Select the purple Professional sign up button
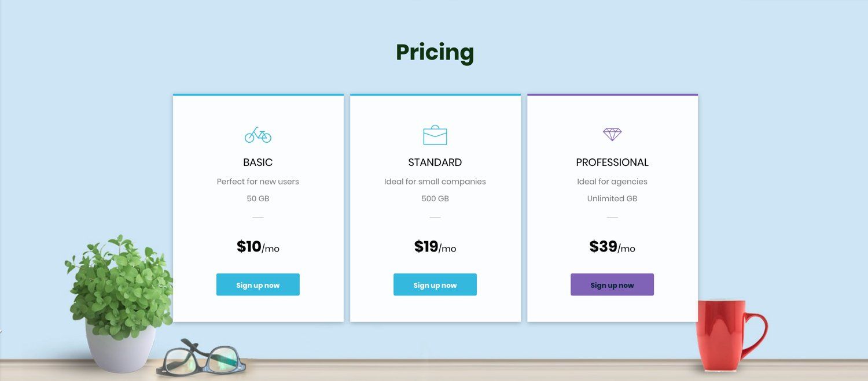 pos(612,284)
